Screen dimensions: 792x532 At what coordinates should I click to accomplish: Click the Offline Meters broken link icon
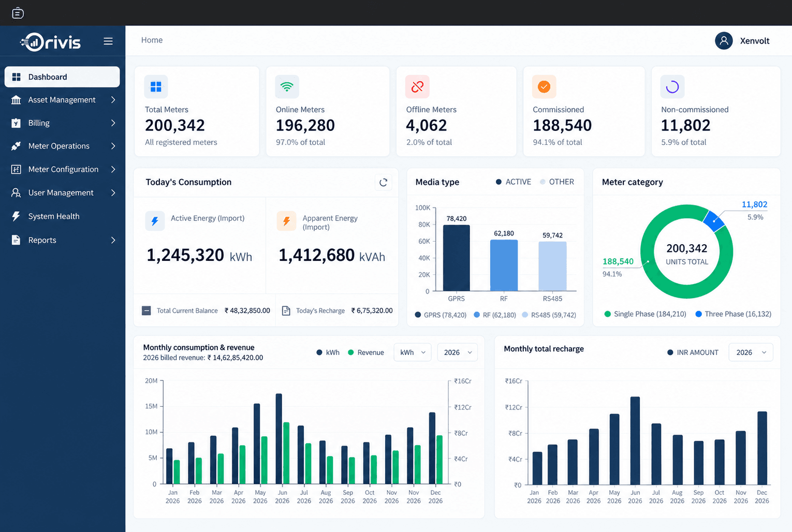click(417, 86)
